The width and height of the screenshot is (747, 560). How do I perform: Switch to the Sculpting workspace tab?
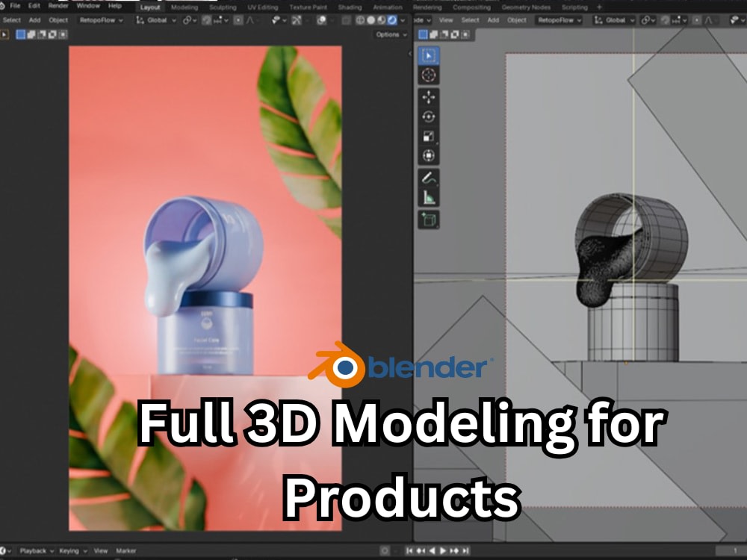click(223, 7)
